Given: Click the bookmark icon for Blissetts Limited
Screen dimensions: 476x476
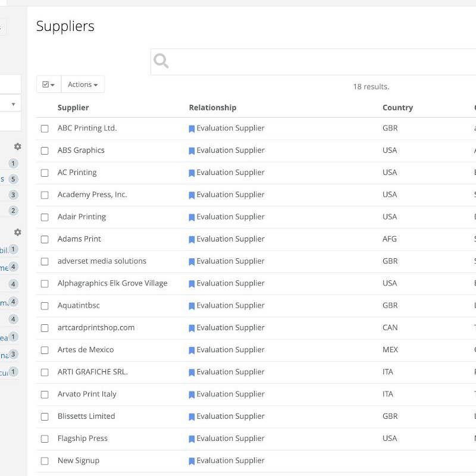Looking at the screenshot, I should [x=192, y=417].
